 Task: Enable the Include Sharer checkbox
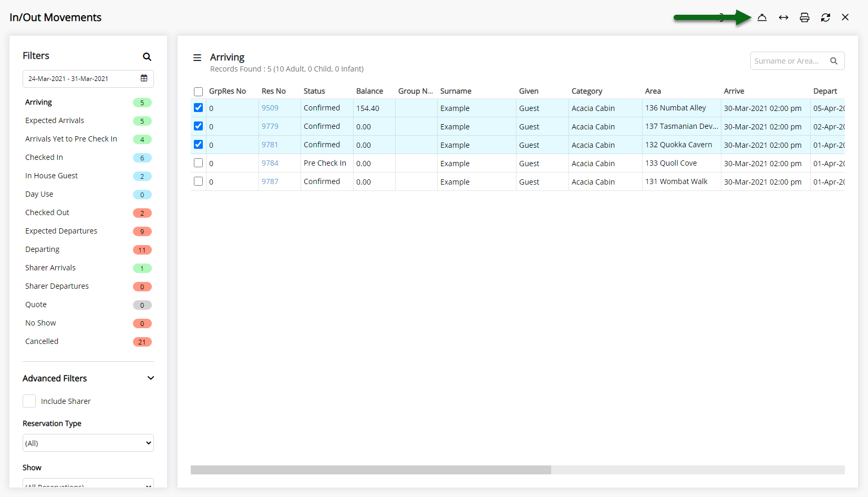[29, 401]
